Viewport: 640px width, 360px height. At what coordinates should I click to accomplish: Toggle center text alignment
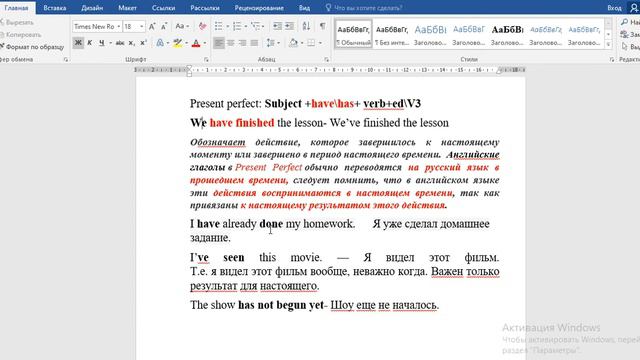231,42
